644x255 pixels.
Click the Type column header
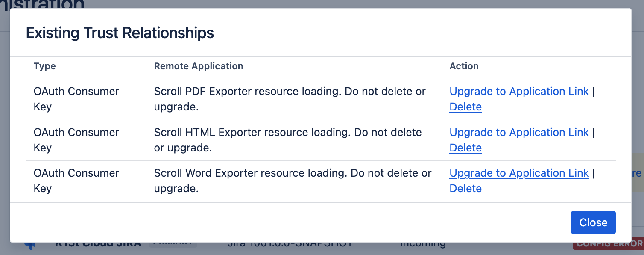coord(44,66)
